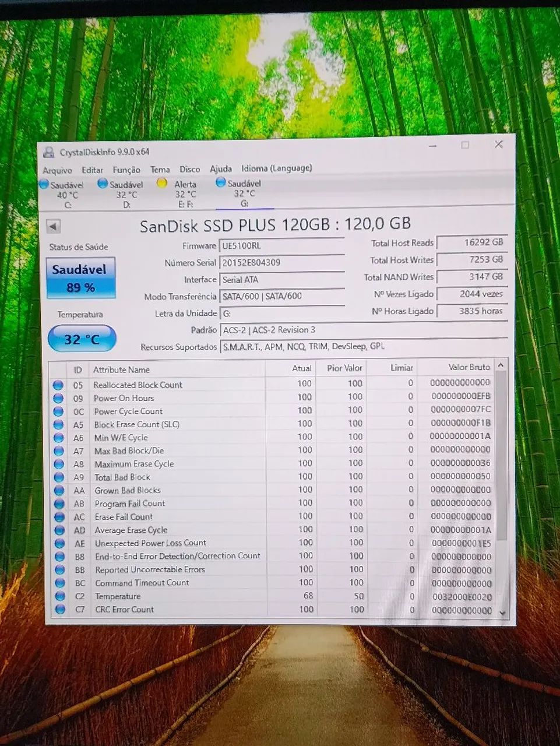Open the Editar menu
Screen dimensions: 560x746
tap(92, 170)
